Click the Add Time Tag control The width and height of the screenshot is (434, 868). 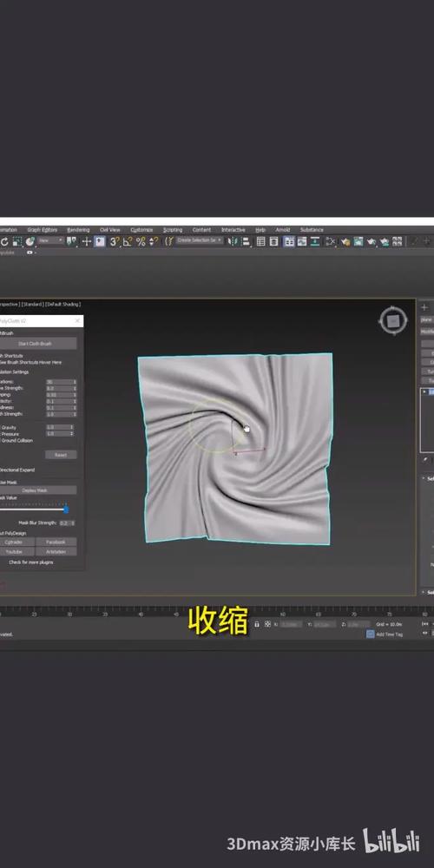coord(385,634)
